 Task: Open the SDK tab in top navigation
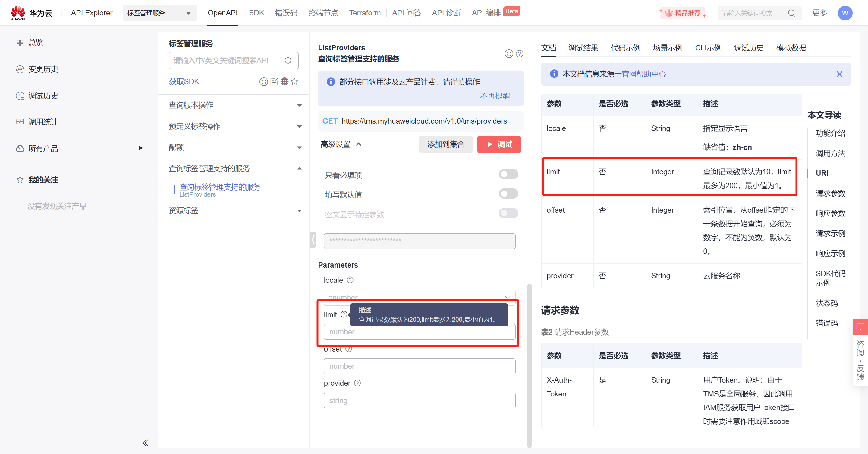[256, 13]
